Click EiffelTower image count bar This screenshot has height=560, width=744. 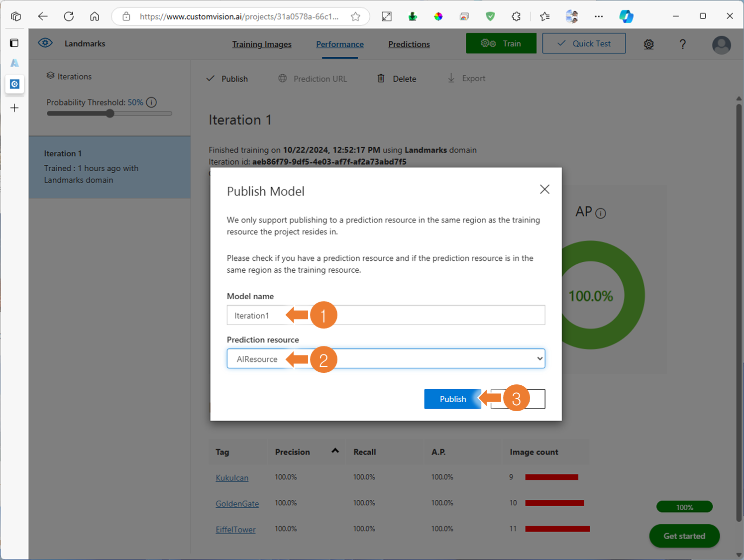point(557,529)
